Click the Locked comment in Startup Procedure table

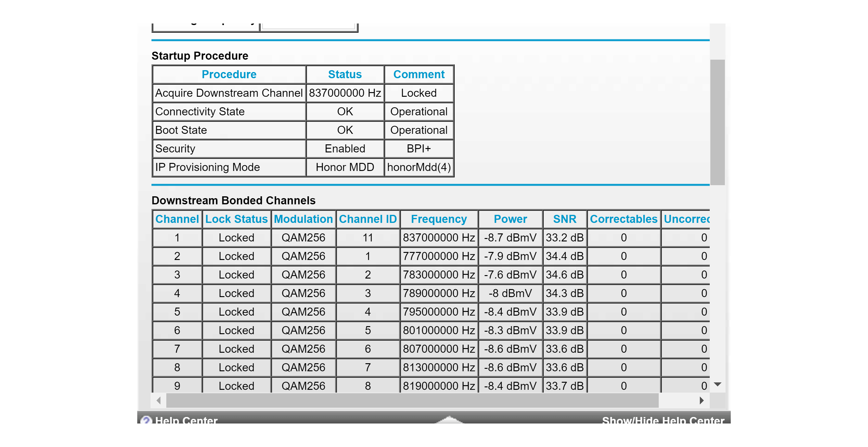pos(419,93)
